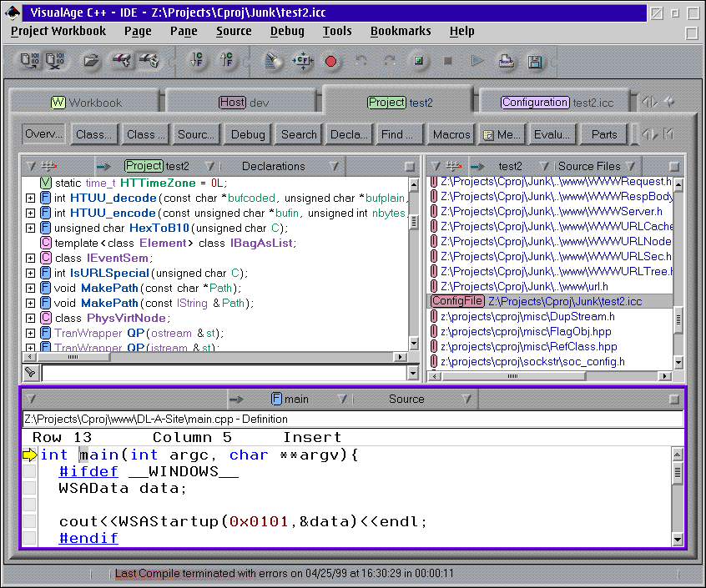
Task: Click the flashlight icon beside the declarations input field
Action: [30, 372]
